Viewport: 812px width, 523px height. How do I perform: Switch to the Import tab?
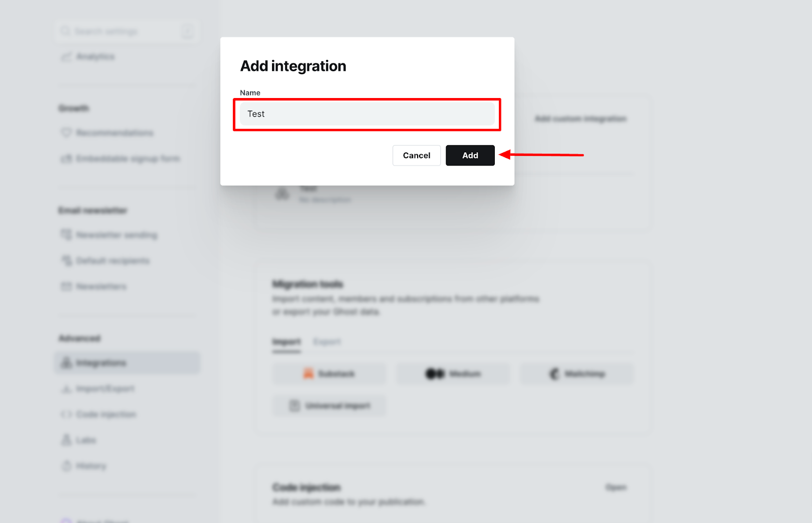click(x=287, y=342)
